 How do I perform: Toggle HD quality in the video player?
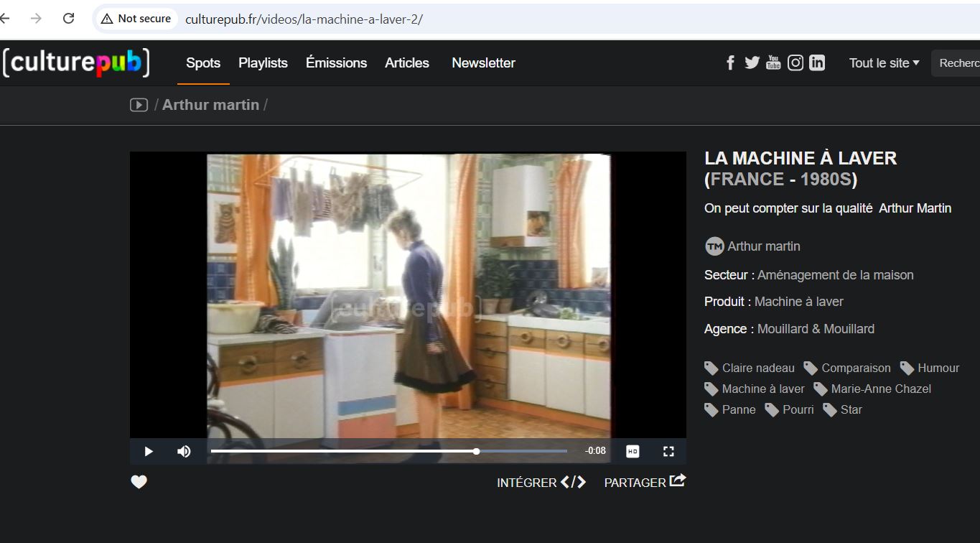point(633,451)
